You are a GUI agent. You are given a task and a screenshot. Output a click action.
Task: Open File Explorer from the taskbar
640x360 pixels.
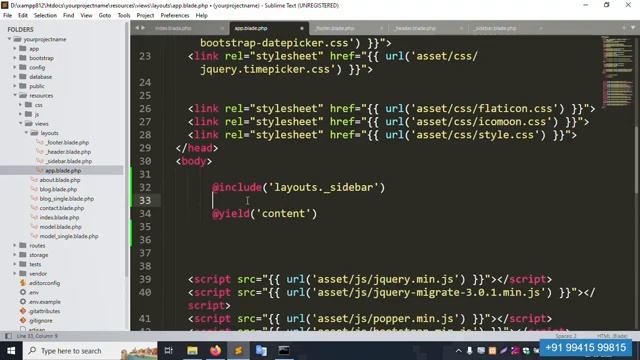[192, 351]
